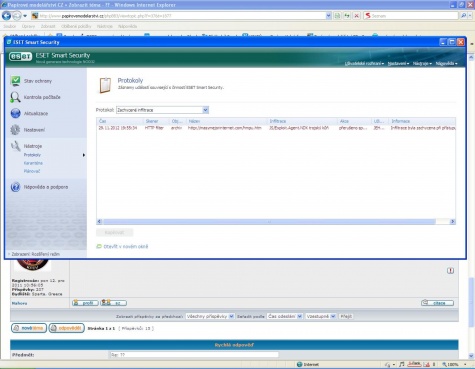The height and width of the screenshot is (369, 475).
Task: Click the zoom 100% control in status bar
Action: [x=452, y=364]
